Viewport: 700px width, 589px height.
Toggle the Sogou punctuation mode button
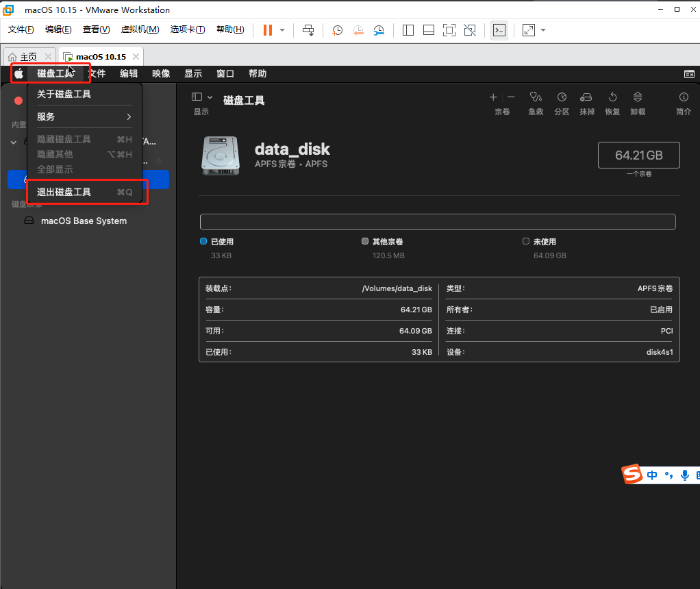coord(668,475)
